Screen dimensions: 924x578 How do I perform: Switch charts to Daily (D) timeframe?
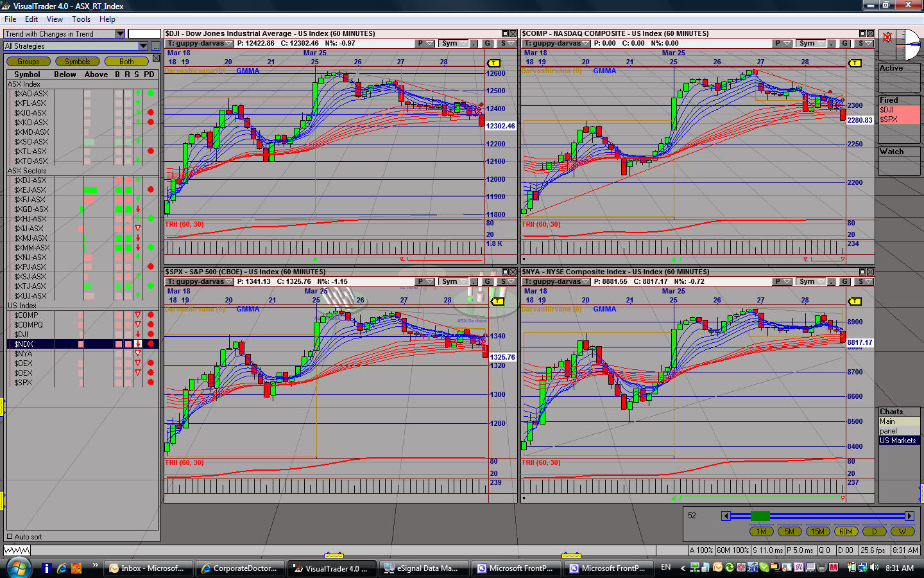[x=874, y=532]
